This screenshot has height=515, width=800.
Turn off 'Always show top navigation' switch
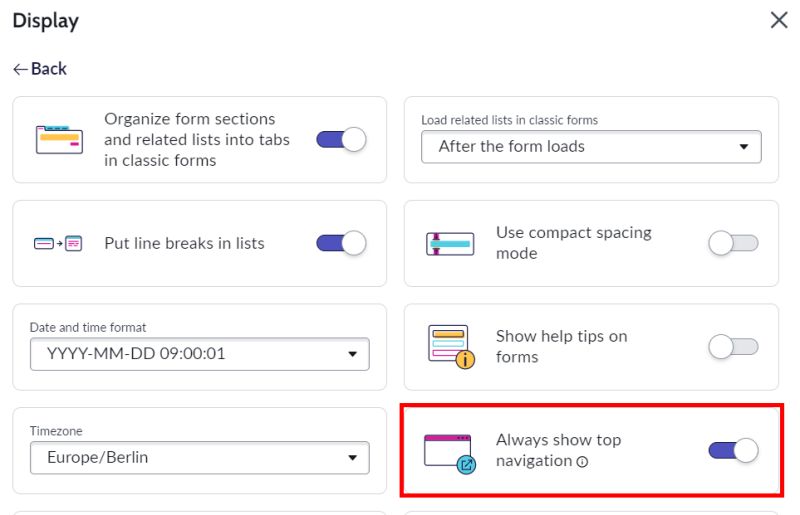(x=733, y=450)
